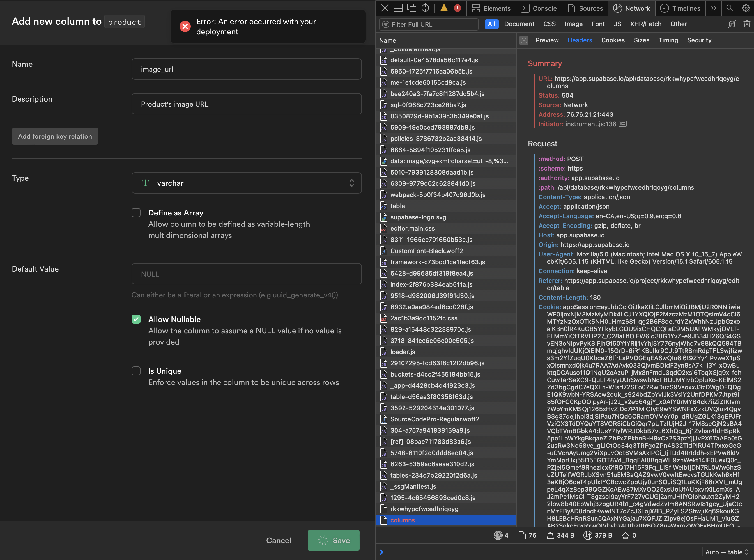The height and width of the screenshot is (560, 754).
Task: Filter network by XHR/Fetch
Action: tap(645, 24)
